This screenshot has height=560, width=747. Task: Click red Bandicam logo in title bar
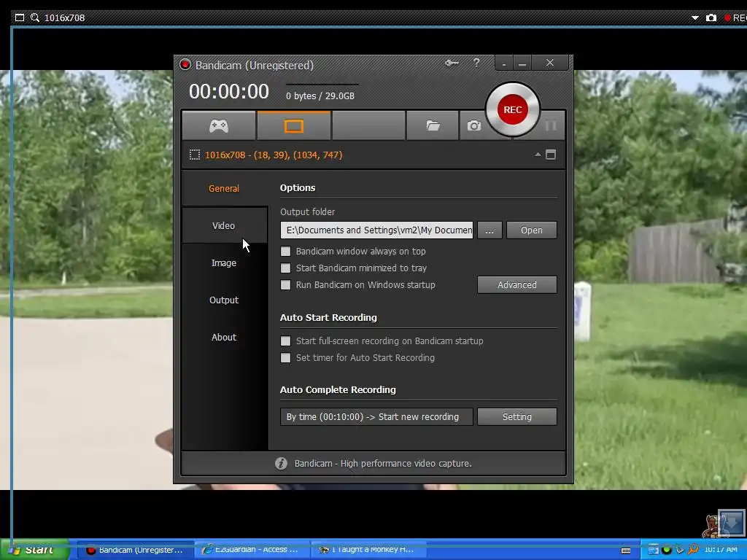[x=185, y=65]
